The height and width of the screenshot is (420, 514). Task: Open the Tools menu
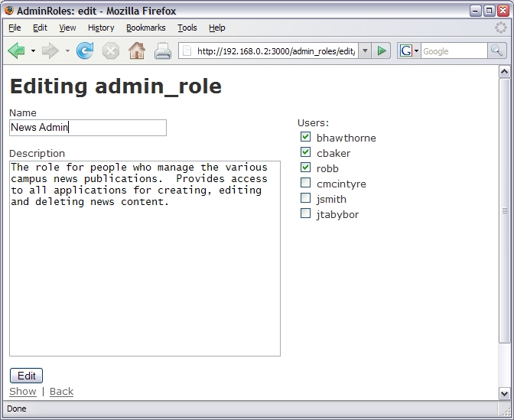(x=187, y=28)
